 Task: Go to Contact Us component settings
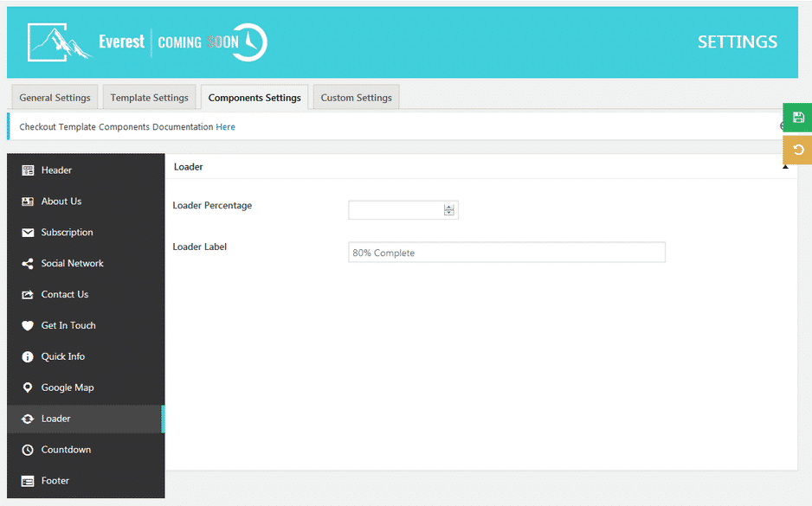(x=86, y=294)
